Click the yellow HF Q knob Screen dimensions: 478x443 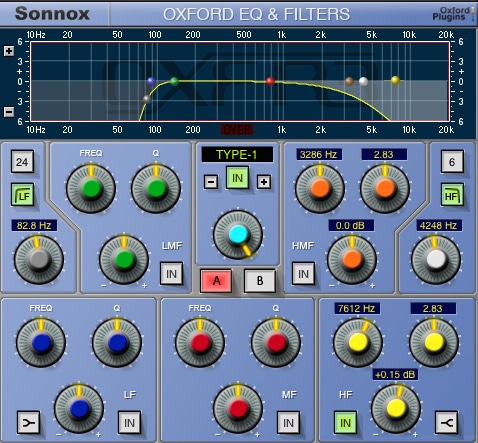434,343
